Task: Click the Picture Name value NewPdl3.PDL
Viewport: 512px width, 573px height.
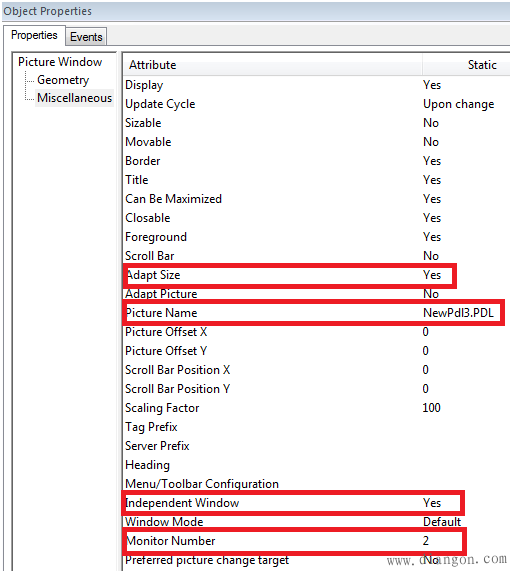Action: click(458, 313)
